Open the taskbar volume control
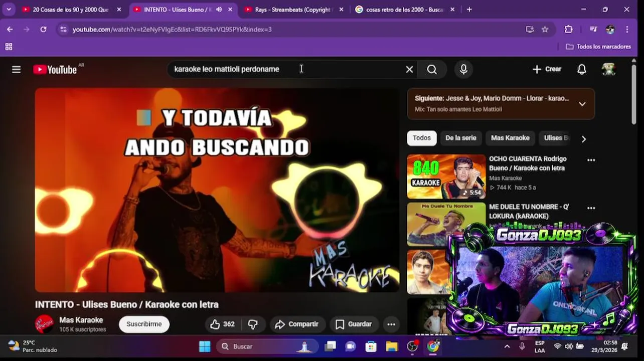This screenshot has height=361, width=644. (568, 346)
